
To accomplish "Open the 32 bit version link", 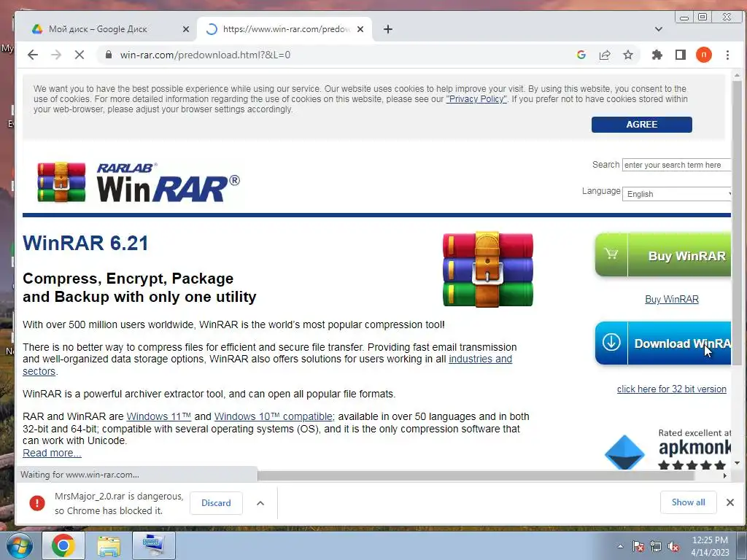I will click(x=672, y=389).
